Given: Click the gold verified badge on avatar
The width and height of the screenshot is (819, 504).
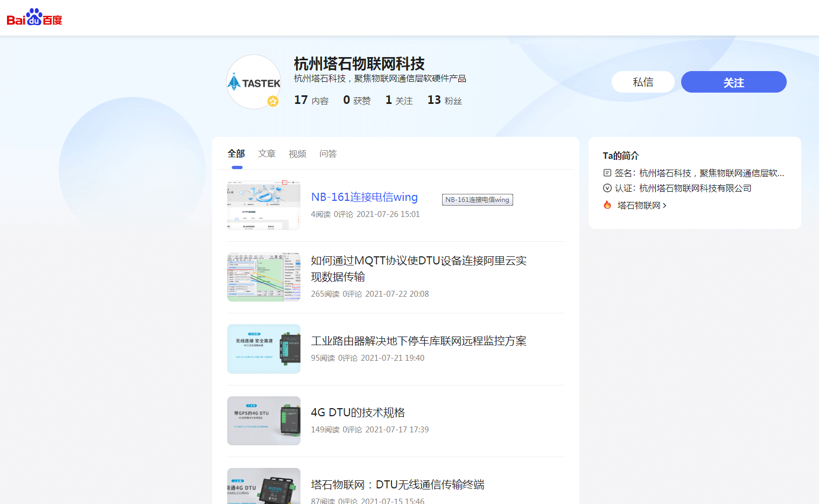Looking at the screenshot, I should coord(273,101).
